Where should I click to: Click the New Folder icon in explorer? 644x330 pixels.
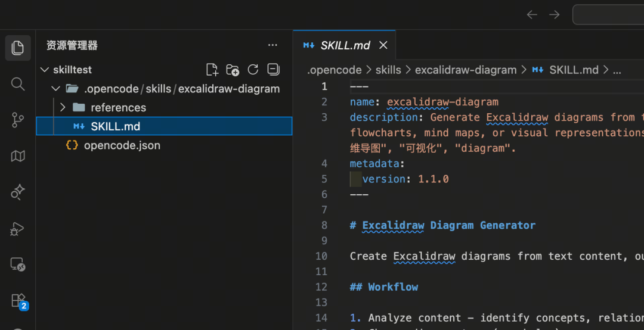(x=233, y=70)
